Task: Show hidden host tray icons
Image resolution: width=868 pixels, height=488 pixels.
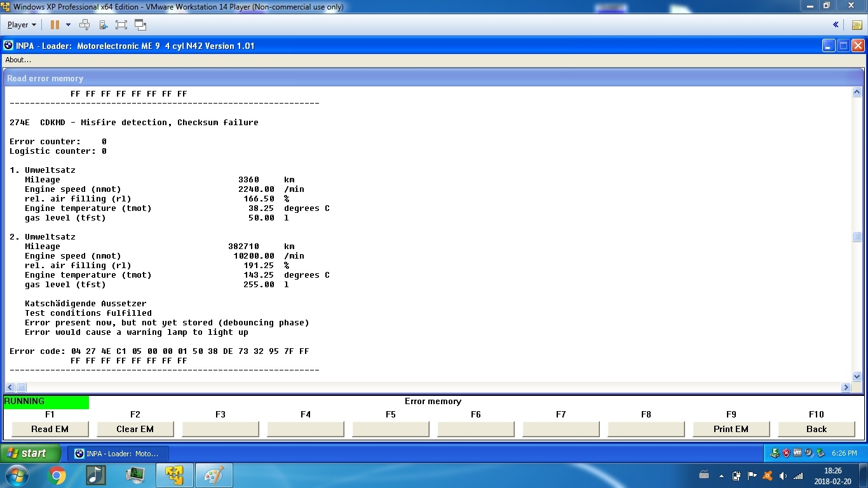Action: click(721, 475)
